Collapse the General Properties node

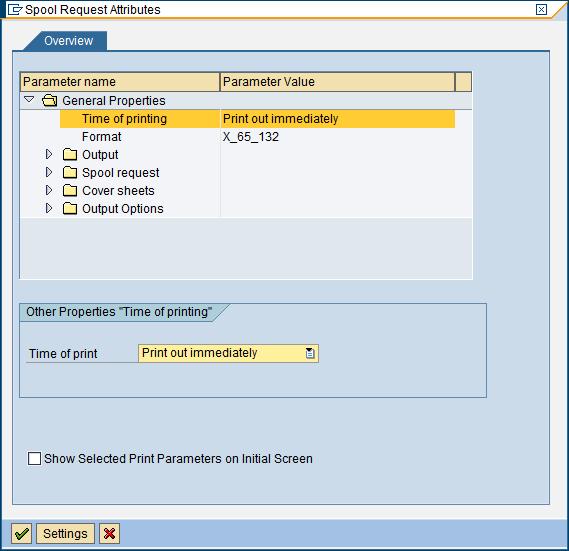[29, 99]
